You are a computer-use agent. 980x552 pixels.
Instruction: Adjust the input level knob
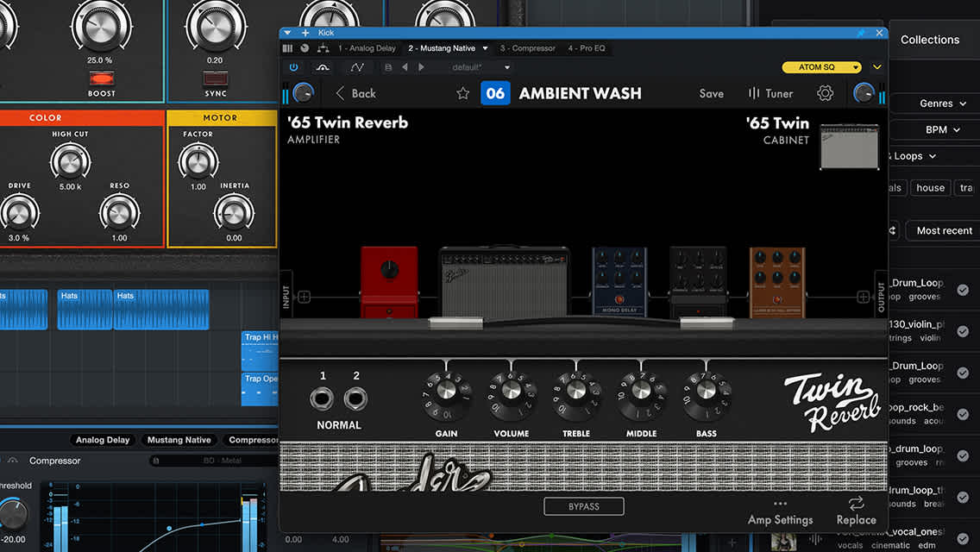tap(303, 93)
